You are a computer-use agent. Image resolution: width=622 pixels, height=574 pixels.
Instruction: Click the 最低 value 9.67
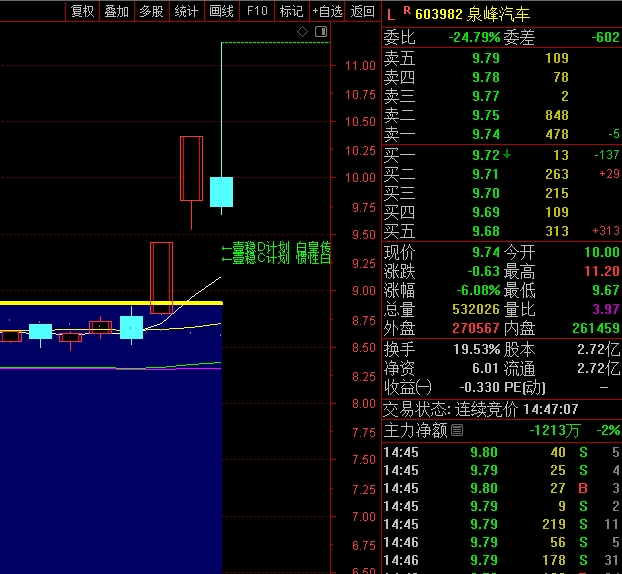[x=605, y=290]
